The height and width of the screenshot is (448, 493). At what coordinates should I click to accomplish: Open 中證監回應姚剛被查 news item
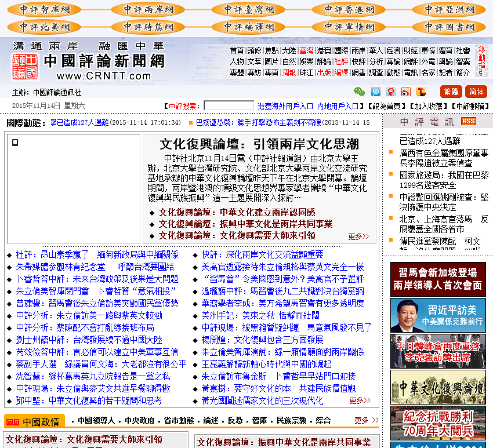click(x=444, y=202)
